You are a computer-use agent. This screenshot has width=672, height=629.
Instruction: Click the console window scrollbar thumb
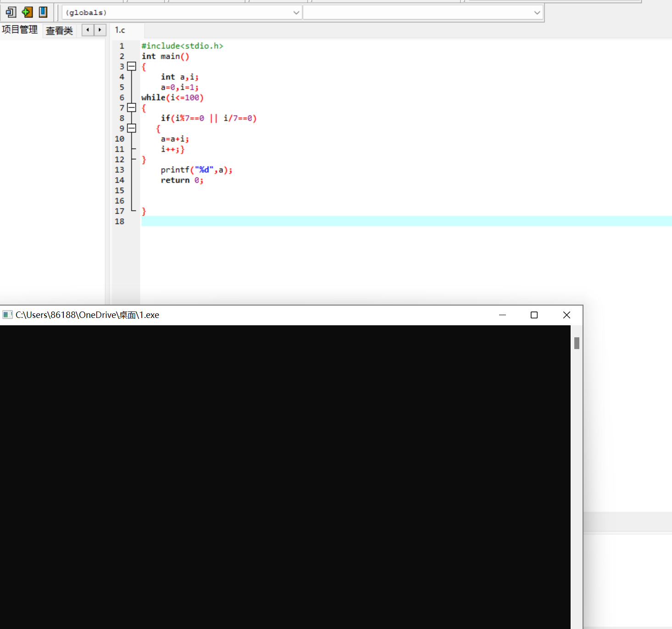point(577,343)
